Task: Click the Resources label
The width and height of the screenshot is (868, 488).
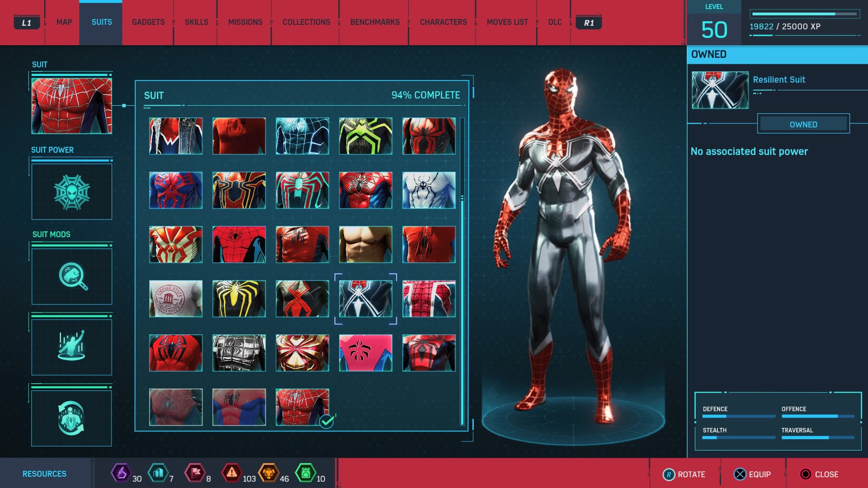Action: 44,474
